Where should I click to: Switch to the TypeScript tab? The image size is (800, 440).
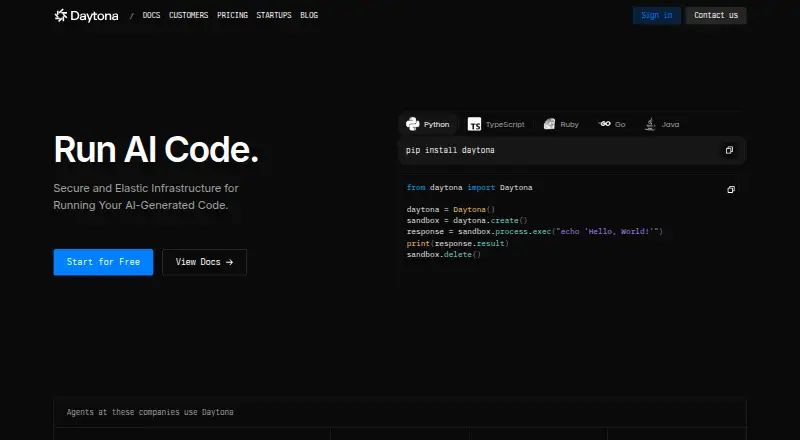[496, 124]
